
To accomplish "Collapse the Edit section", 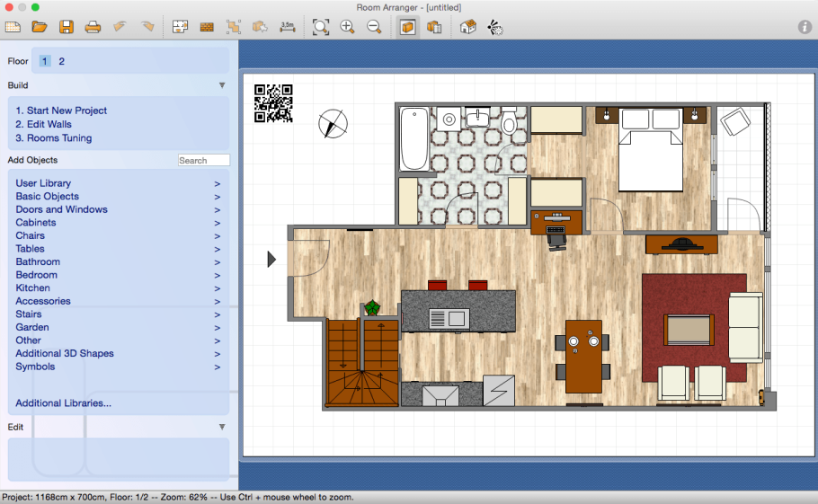I will [222, 427].
